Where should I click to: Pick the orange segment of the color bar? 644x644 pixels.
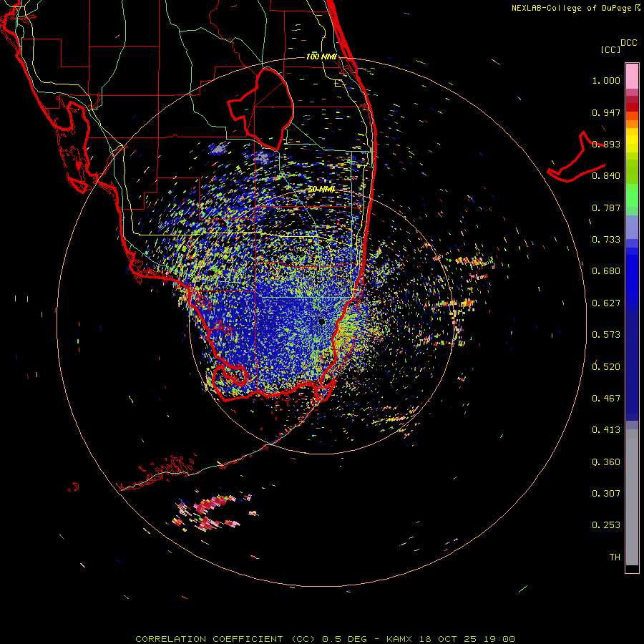pyautogui.click(x=632, y=124)
